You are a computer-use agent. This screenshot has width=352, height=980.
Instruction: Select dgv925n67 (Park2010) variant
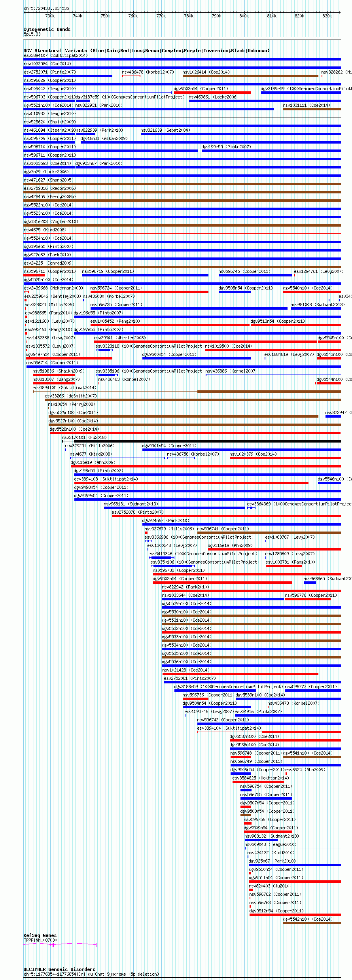coord(272,861)
